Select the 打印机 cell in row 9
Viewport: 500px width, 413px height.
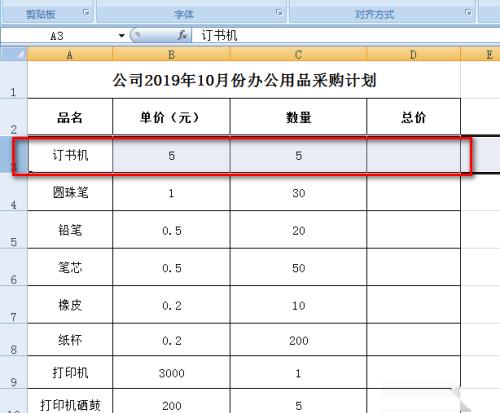point(70,372)
